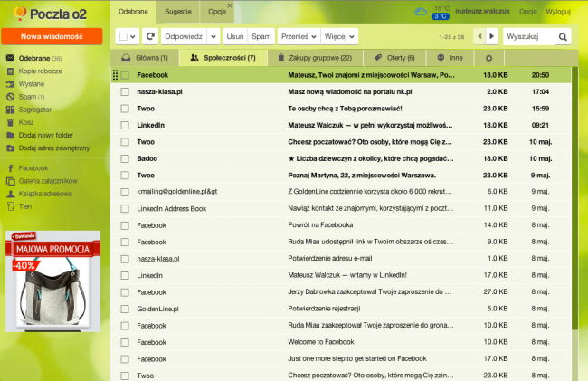Click Nowa wiadomość button

(x=52, y=36)
